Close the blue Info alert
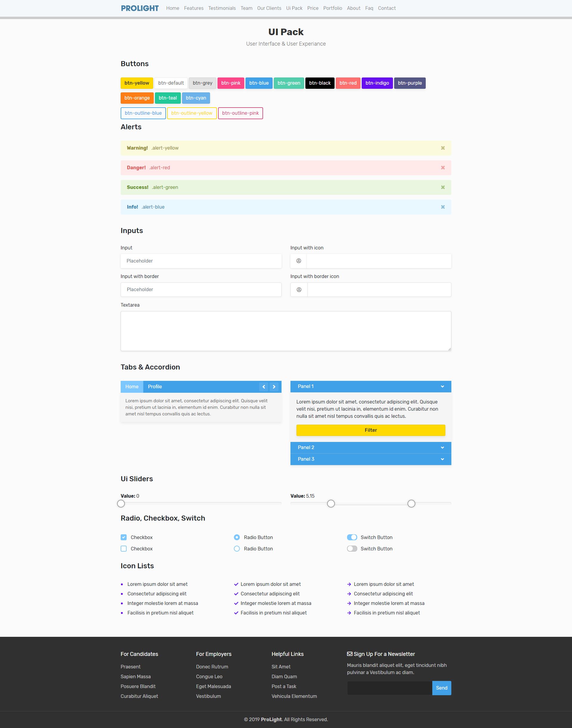 [x=443, y=207]
